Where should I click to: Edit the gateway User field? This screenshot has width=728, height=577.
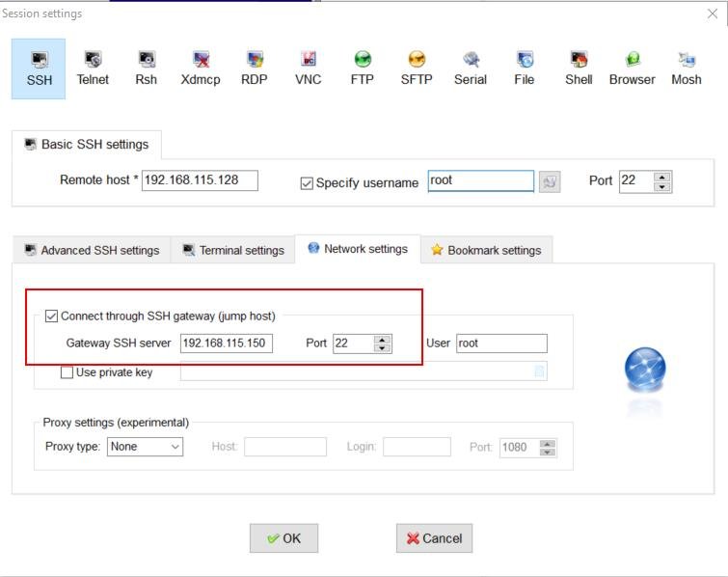pyautogui.click(x=502, y=343)
